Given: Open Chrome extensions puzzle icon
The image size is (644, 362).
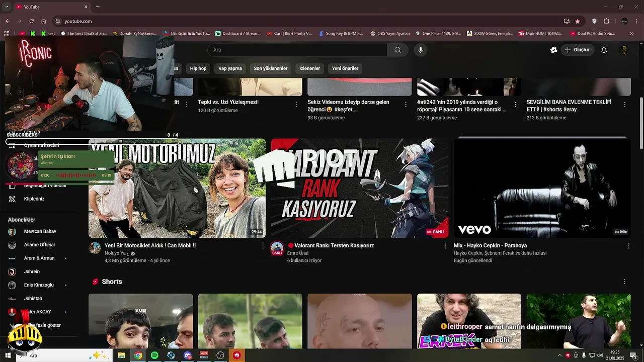Looking at the screenshot, I should pos(606,21).
